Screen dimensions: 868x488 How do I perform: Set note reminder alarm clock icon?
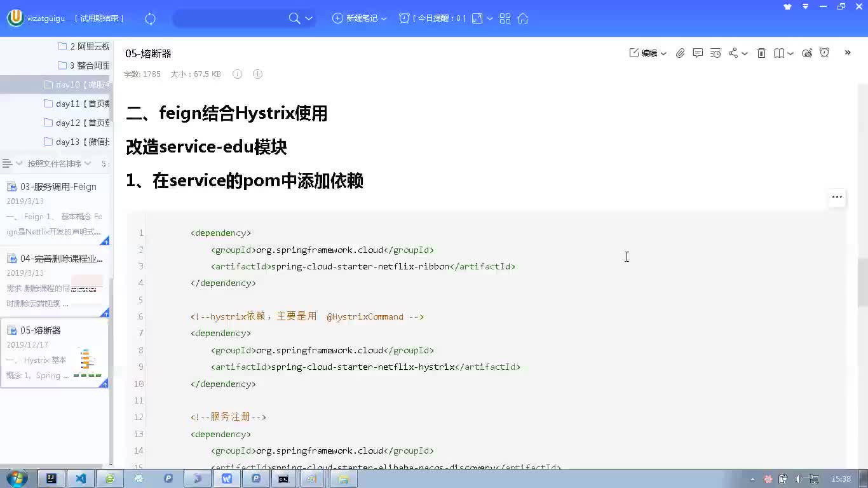coord(825,53)
